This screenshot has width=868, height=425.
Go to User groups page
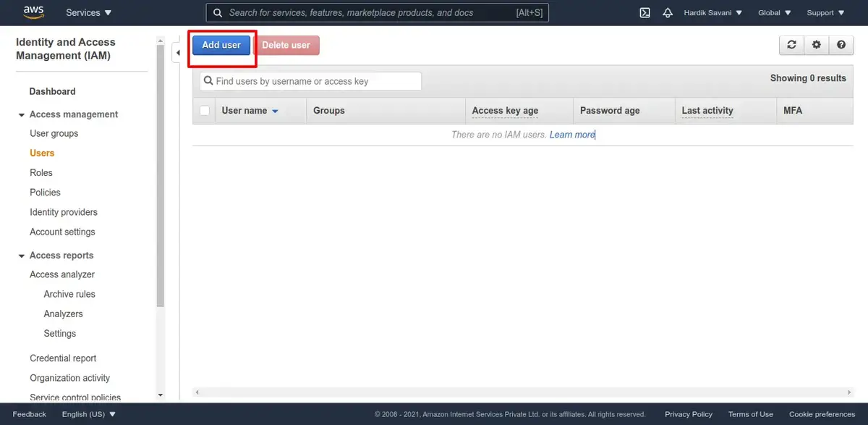[54, 133]
